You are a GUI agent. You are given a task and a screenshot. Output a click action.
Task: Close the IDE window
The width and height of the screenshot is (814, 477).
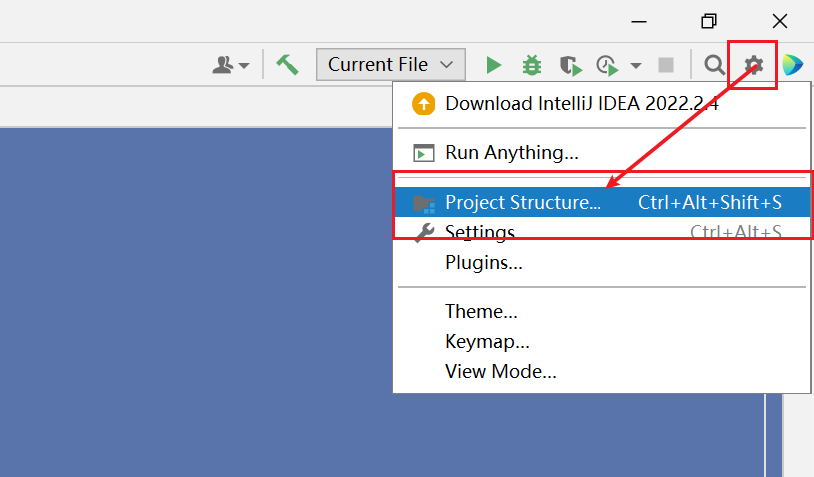(x=780, y=21)
